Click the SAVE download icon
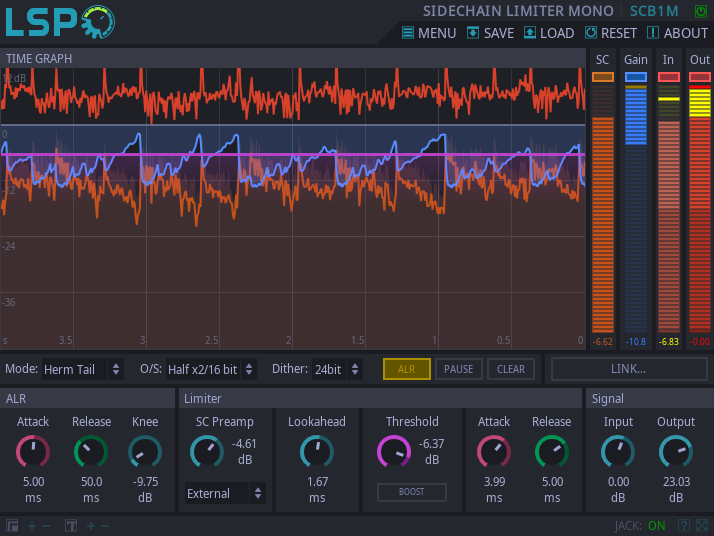Viewport: 714px width, 536px height. tap(473, 33)
